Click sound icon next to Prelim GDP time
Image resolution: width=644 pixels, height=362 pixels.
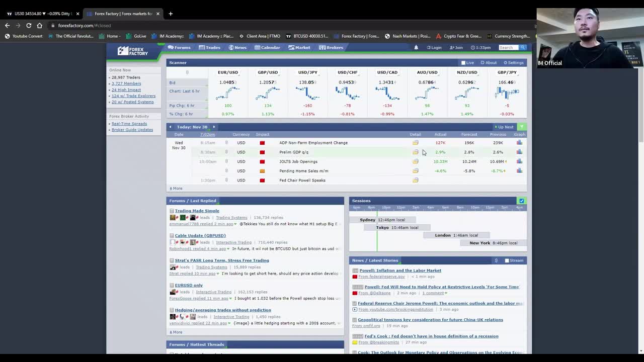226,152
